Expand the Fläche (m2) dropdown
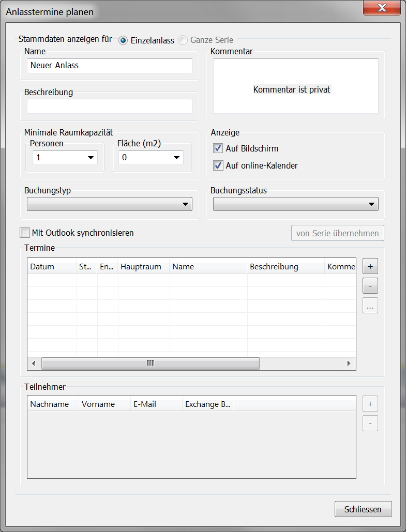The height and width of the screenshot is (532, 406). click(x=151, y=158)
